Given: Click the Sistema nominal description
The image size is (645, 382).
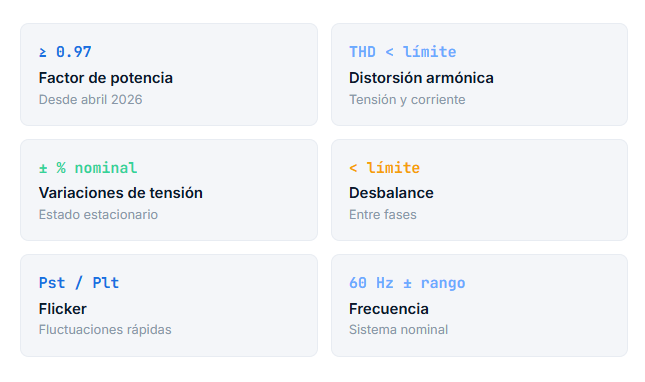Looking at the screenshot, I should [x=398, y=330].
